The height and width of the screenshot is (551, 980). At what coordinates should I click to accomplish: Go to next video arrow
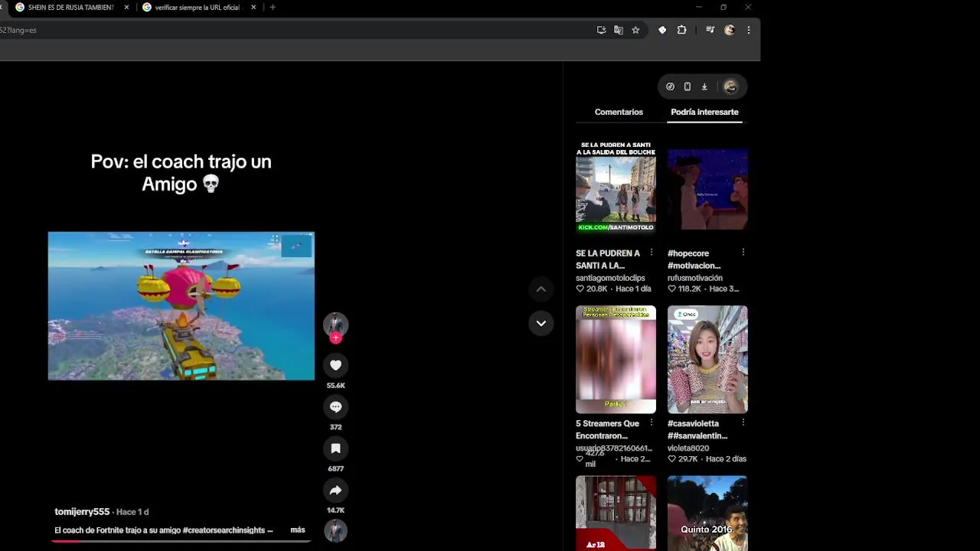[x=541, y=323]
